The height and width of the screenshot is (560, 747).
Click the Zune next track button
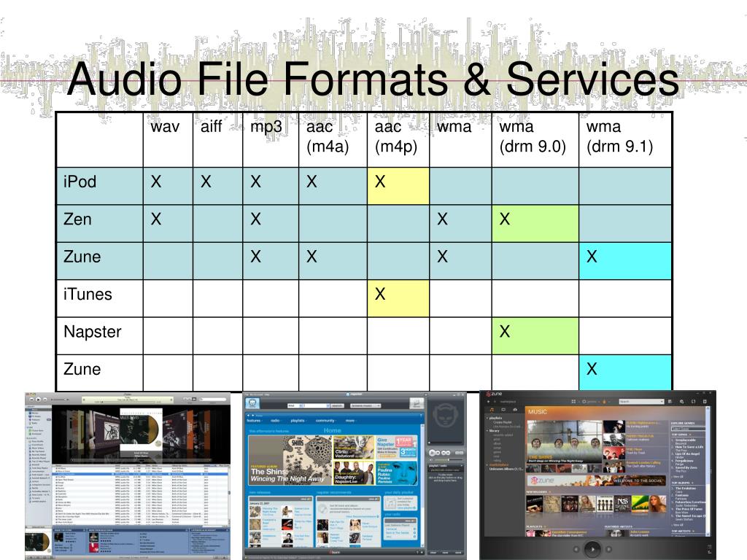coord(608,549)
